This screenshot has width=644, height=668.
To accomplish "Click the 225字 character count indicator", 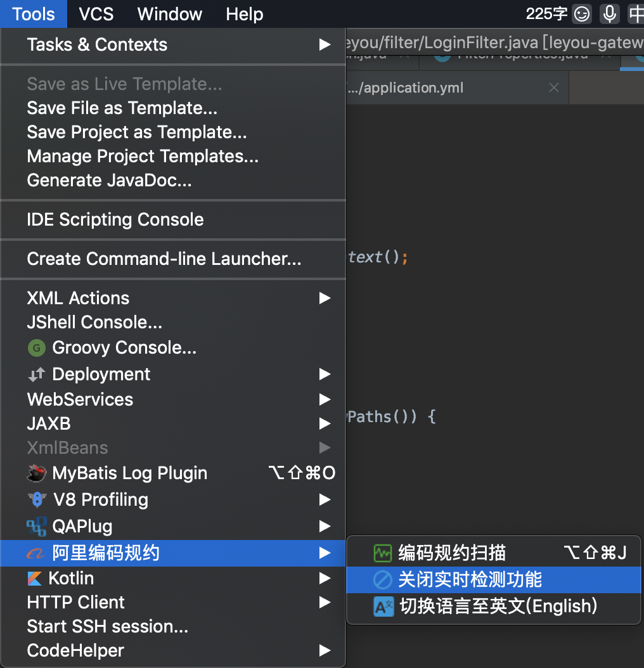I will 546,14.
